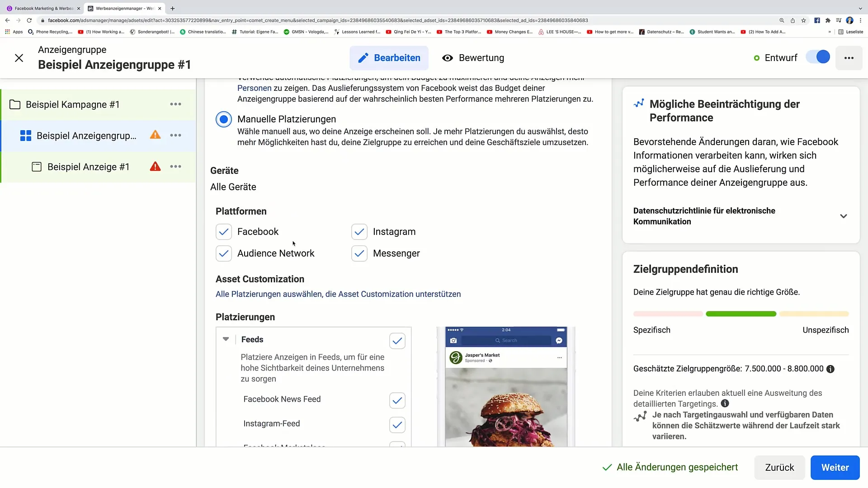Click info icon after detaillierten Targetings

725,404
